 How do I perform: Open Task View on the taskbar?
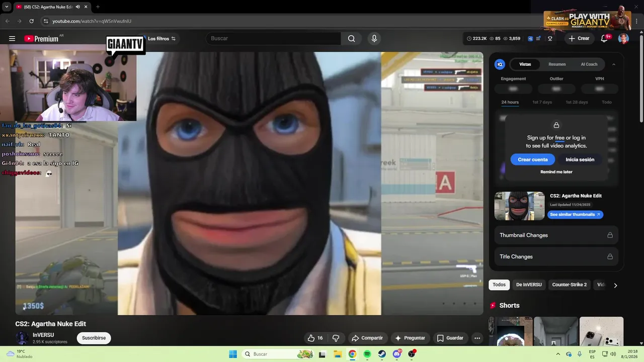(x=322, y=354)
